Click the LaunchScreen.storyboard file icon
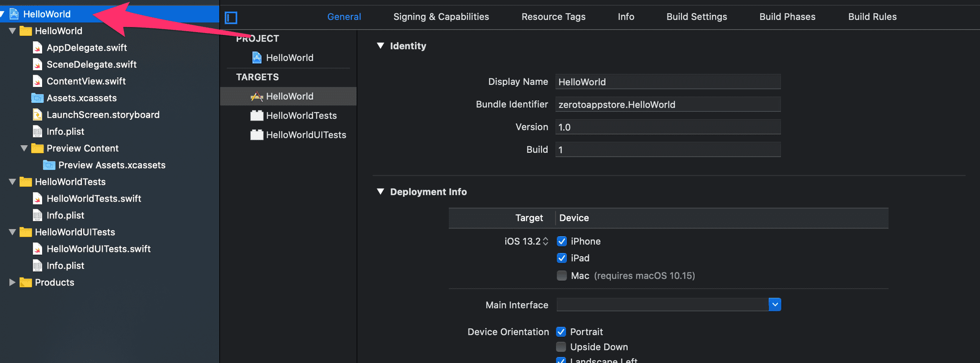Image resolution: width=980 pixels, height=363 pixels. coord(37,114)
